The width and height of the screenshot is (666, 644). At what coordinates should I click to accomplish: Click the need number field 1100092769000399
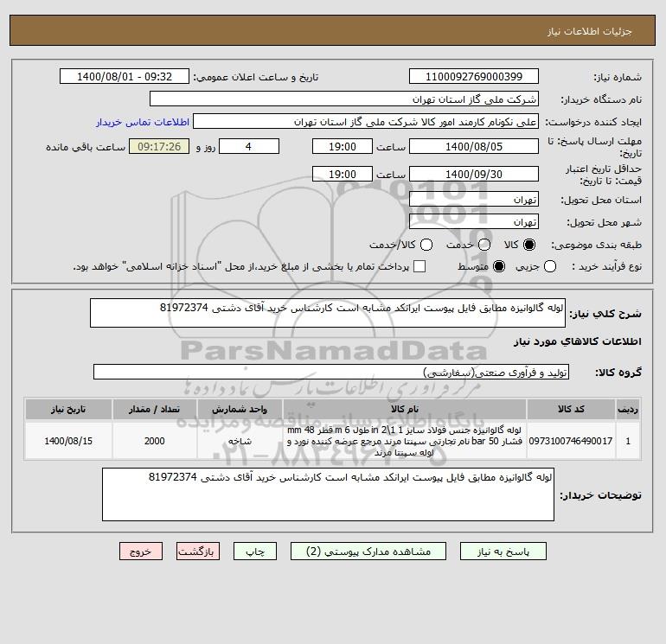(474, 76)
